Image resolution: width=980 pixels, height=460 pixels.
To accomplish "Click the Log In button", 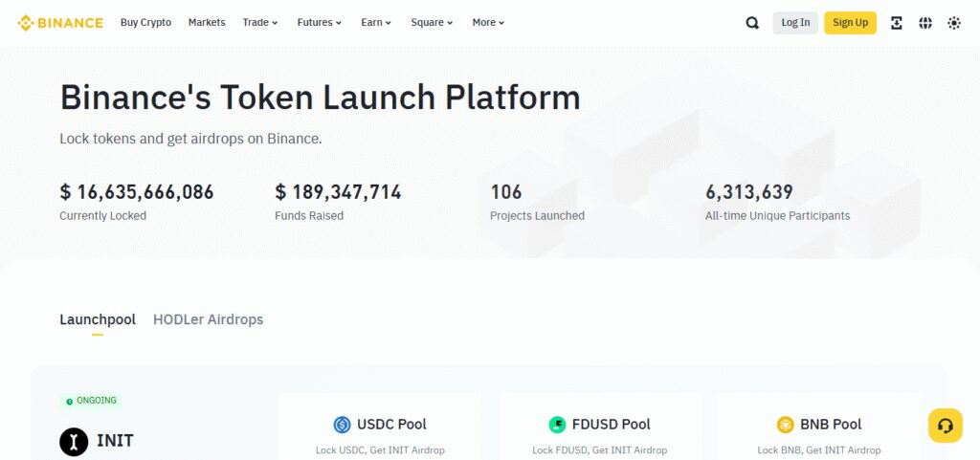I will pos(795,23).
